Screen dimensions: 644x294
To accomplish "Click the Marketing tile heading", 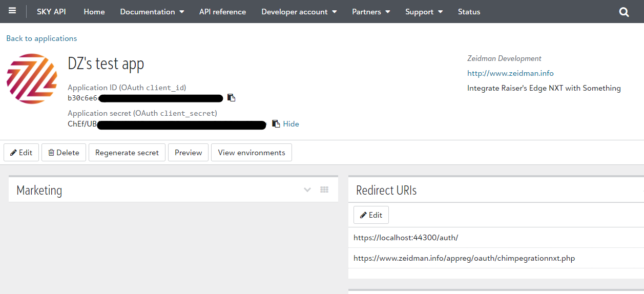I will click(x=39, y=190).
